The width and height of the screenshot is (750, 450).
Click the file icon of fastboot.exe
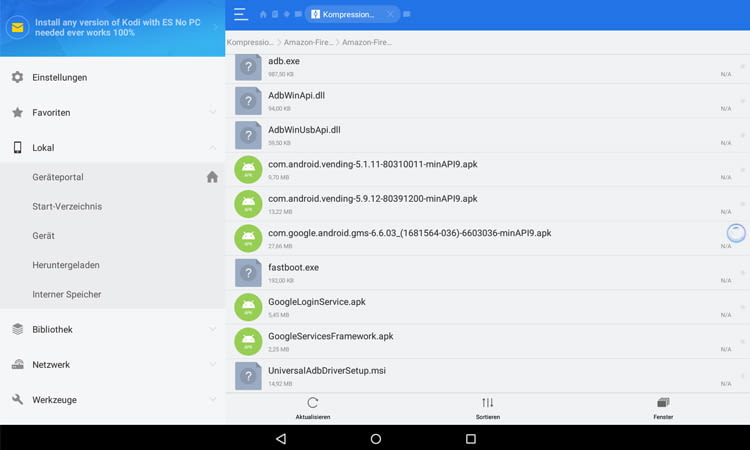[248, 273]
